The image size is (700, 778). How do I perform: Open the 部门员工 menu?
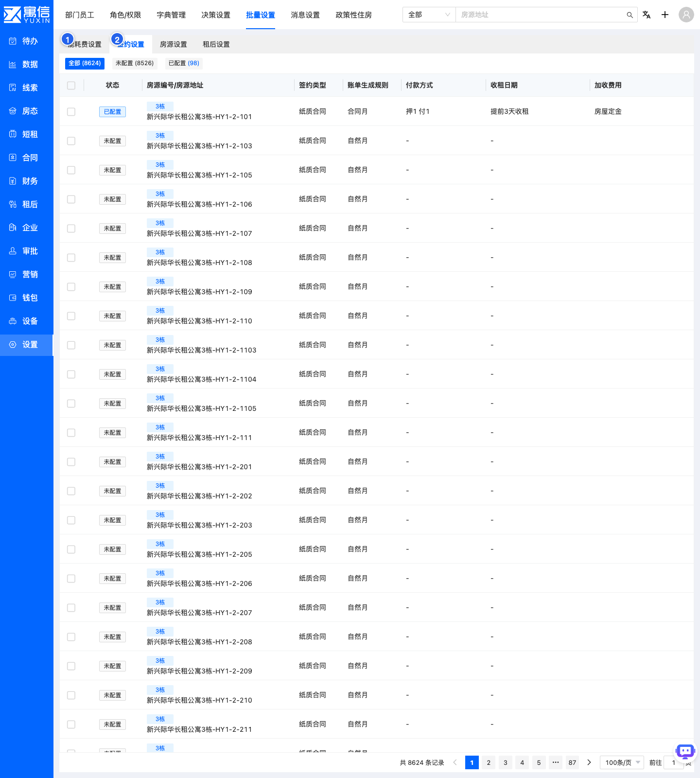pyautogui.click(x=80, y=15)
